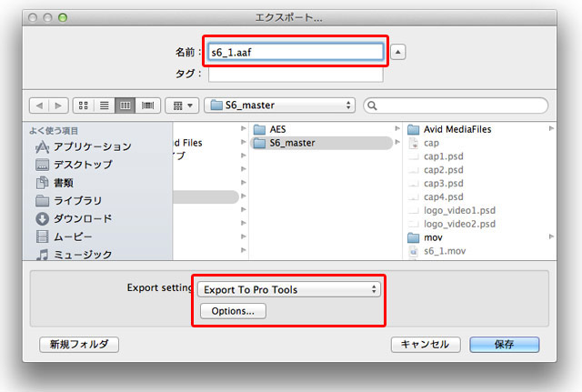Switch to cover flow view
The image size is (582, 392).
pos(147,106)
